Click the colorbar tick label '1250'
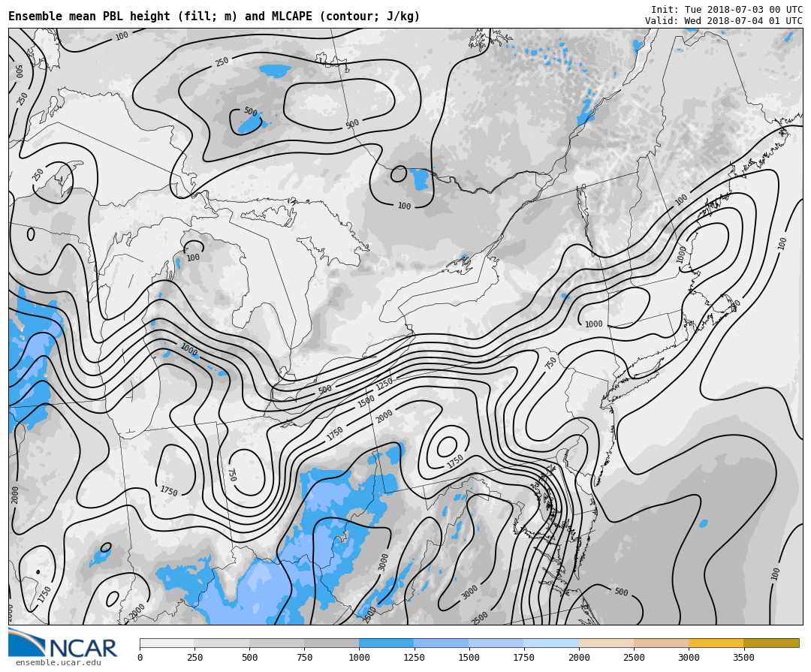The height and width of the screenshot is (672, 811). click(x=414, y=658)
